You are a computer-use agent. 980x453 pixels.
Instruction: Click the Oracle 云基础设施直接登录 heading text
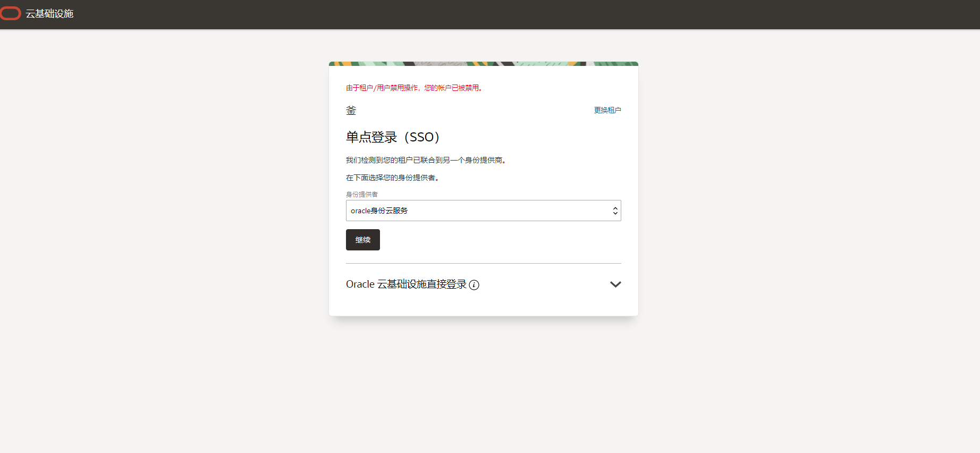pos(406,284)
